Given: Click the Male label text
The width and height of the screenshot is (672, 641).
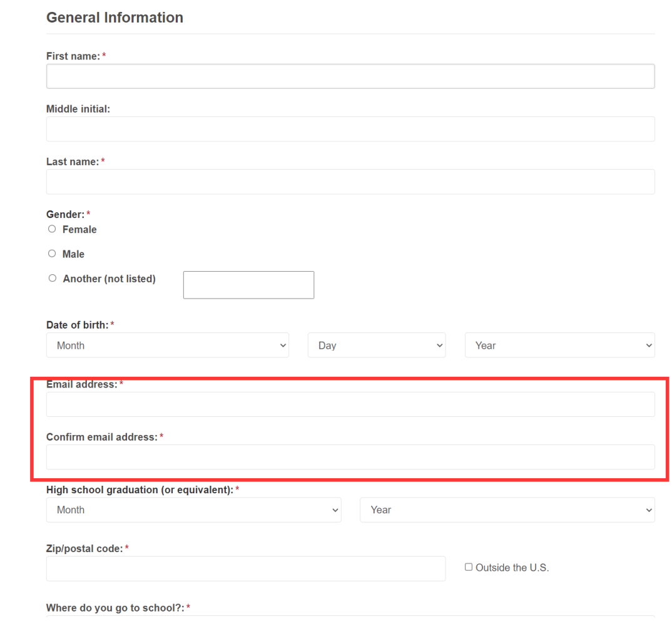Looking at the screenshot, I should (73, 254).
